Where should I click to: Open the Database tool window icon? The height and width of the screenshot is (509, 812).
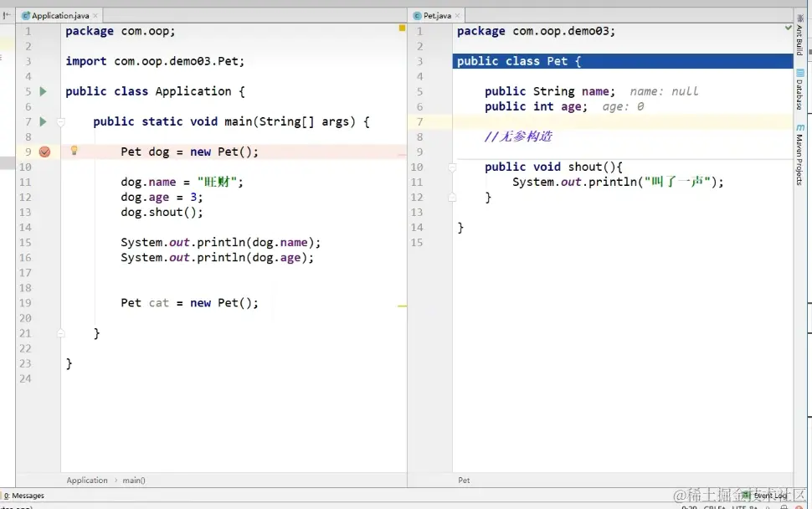pyautogui.click(x=800, y=74)
